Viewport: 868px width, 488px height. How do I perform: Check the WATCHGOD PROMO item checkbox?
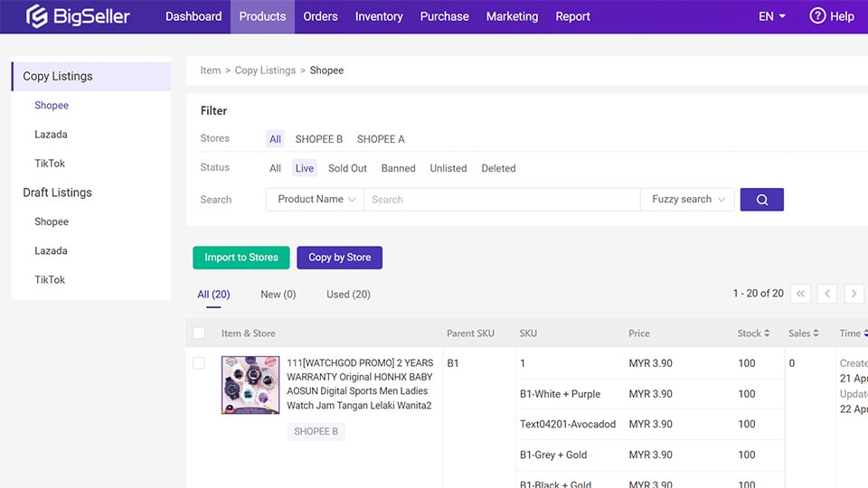199,363
